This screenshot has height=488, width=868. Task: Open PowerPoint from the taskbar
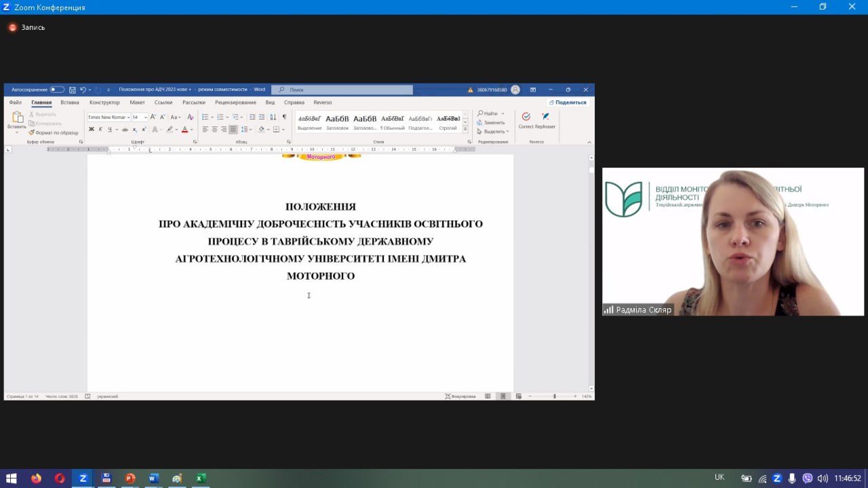click(x=130, y=478)
